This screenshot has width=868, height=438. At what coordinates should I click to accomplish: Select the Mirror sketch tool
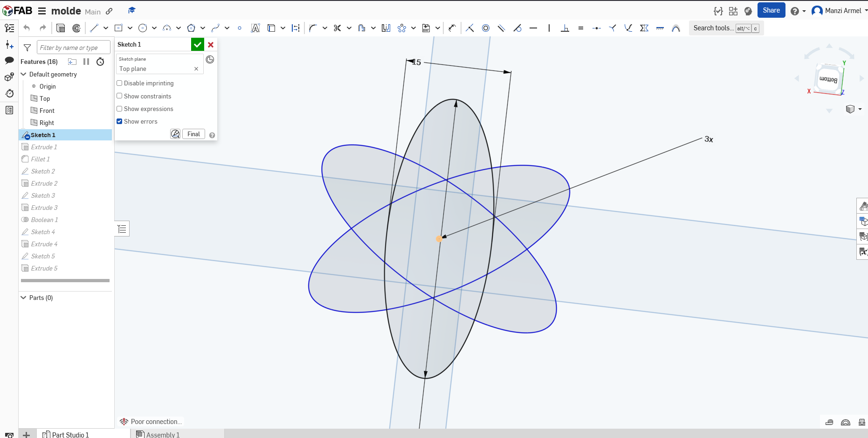(x=386, y=28)
